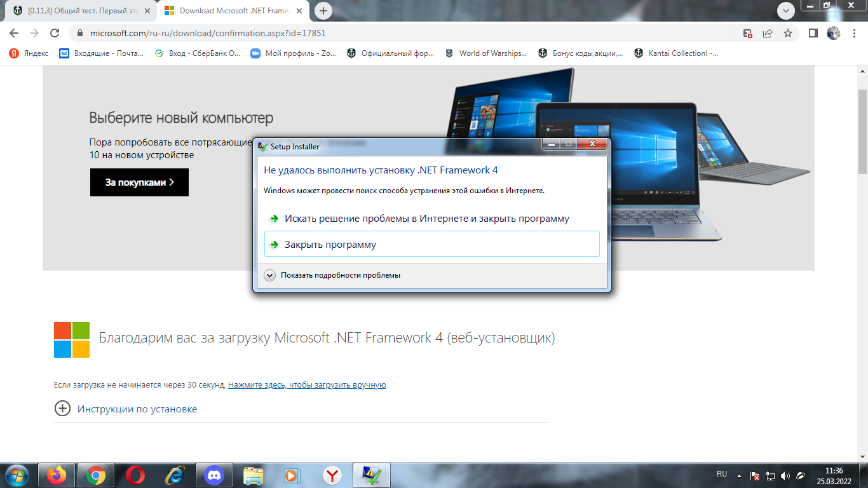This screenshot has width=868, height=488.
Task: Open the tab search dropdown arrow
Action: [786, 10]
